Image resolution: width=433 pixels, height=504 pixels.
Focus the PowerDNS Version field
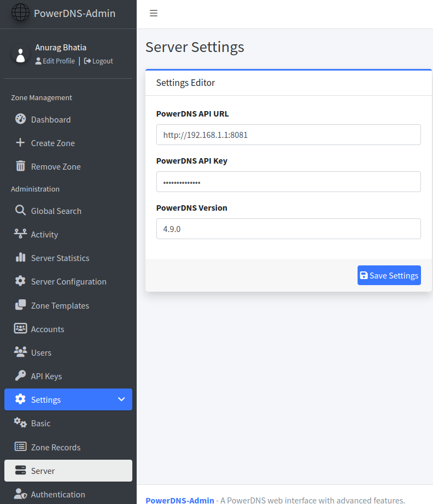289,229
